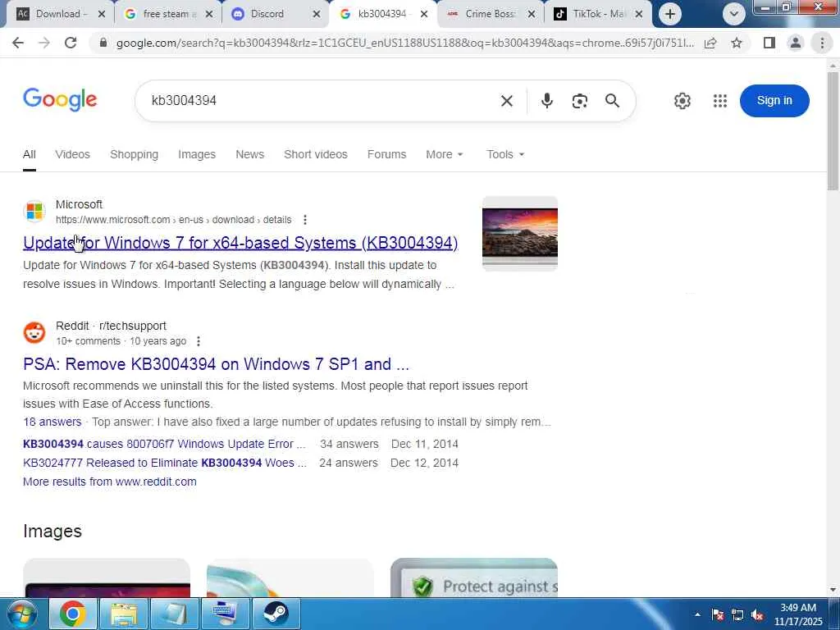Open the 18 answers link
The image size is (840, 630).
tap(52, 422)
